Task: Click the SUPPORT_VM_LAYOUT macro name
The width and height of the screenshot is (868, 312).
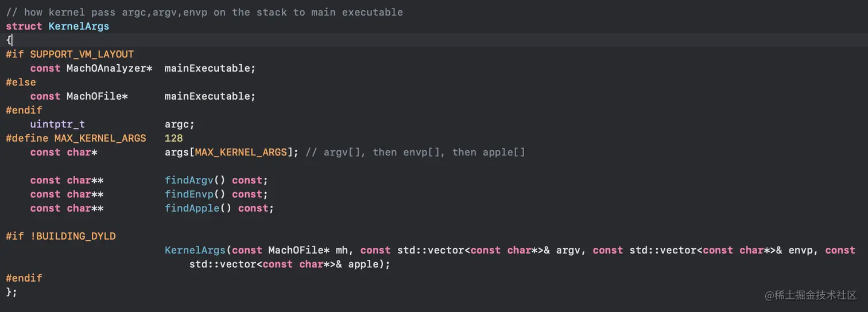Action: [82, 54]
